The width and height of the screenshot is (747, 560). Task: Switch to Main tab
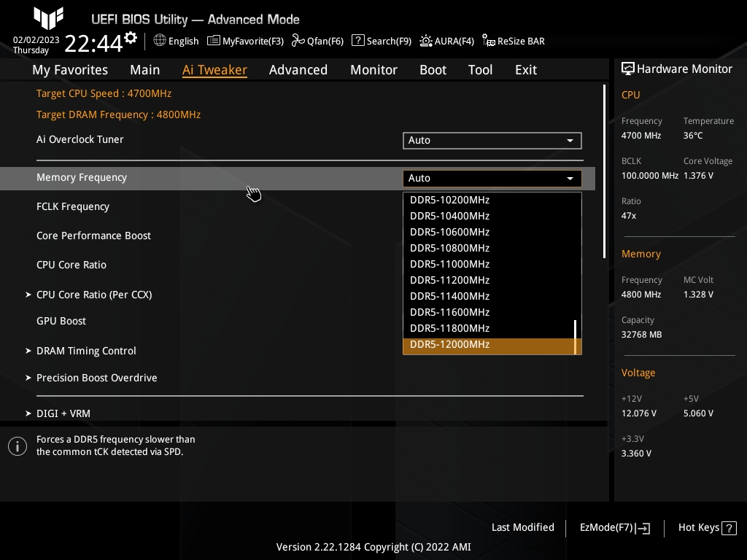(x=145, y=70)
